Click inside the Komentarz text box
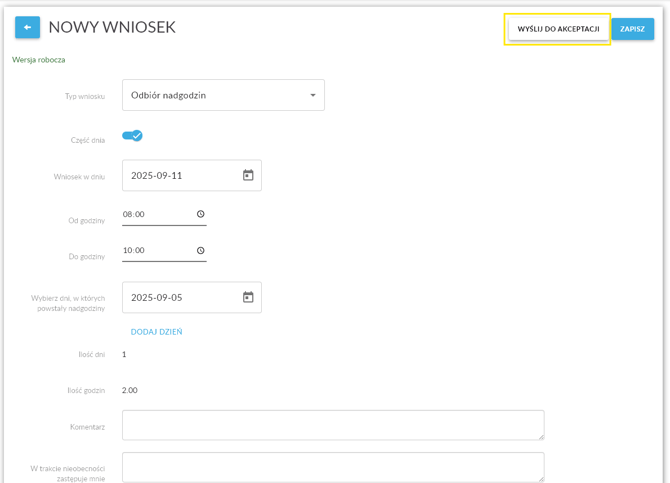This screenshot has width=670, height=483. (330, 425)
